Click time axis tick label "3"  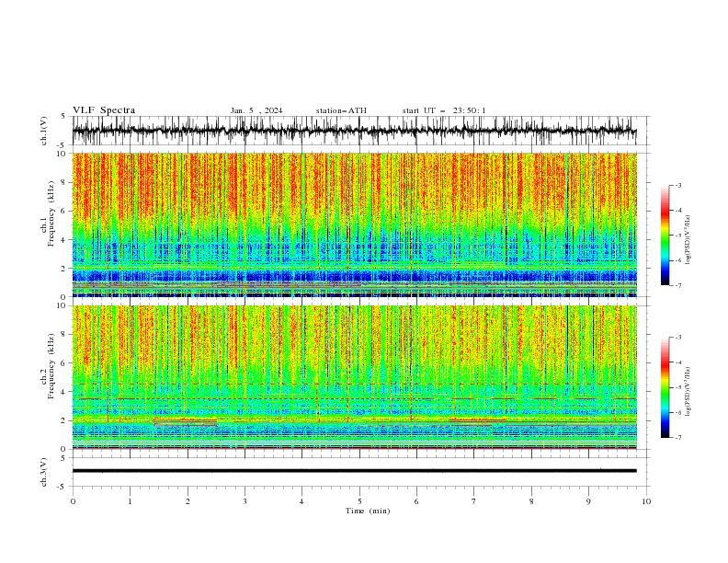pos(245,501)
